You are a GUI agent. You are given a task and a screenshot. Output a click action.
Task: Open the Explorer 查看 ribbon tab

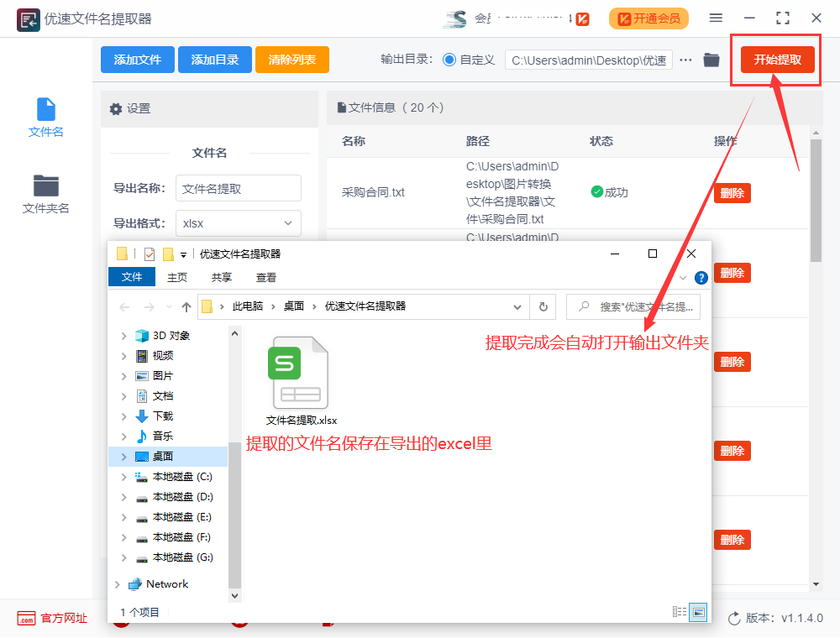click(265, 277)
